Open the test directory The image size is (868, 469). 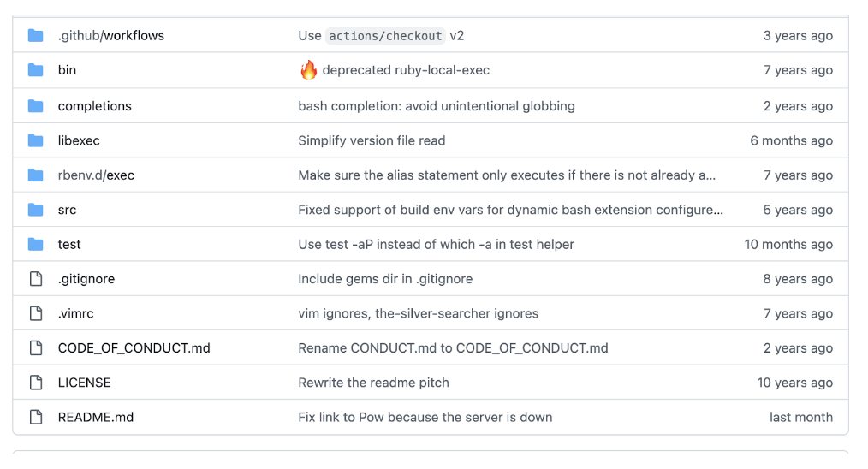[x=69, y=244]
